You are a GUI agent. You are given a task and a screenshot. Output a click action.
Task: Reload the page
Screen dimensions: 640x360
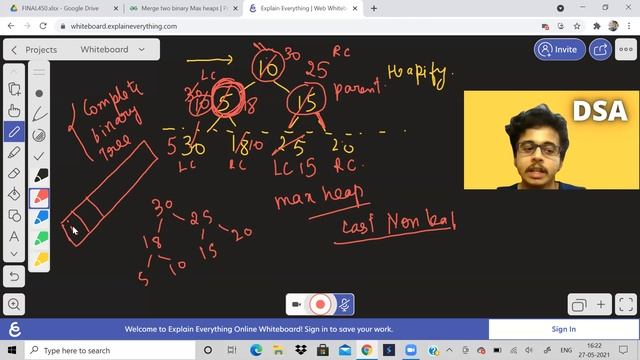click(x=43, y=26)
